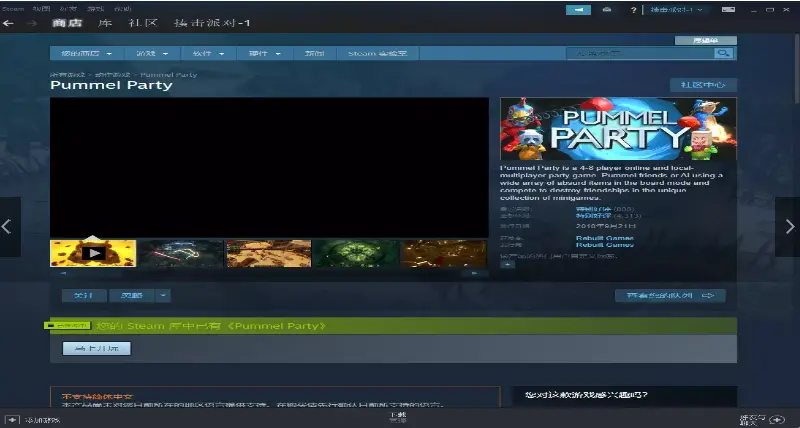Screen dimensions: 800x428
Task: Open the 社区 (Community) tab
Action: (143, 23)
